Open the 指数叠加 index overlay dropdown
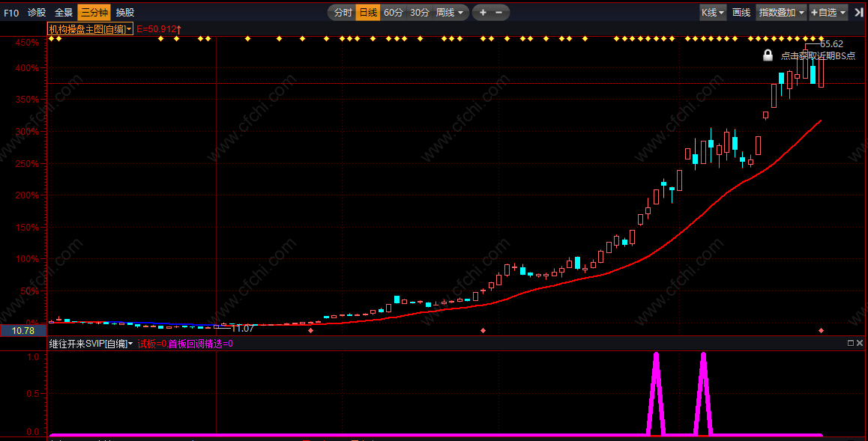The image size is (868, 441). [x=781, y=12]
